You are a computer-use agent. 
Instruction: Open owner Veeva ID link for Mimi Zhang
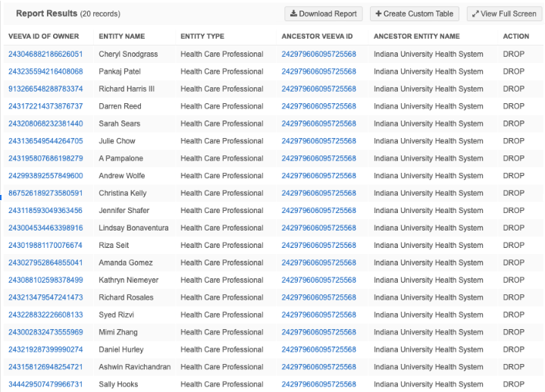point(45,332)
